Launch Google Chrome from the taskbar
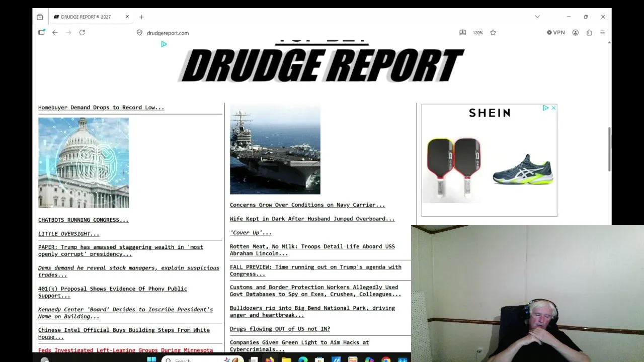The image size is (644, 362). tap(386, 359)
